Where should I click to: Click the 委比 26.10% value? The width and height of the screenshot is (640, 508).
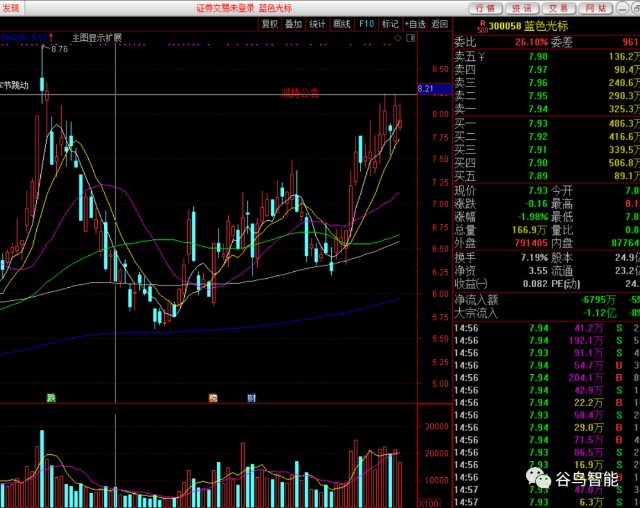point(531,42)
